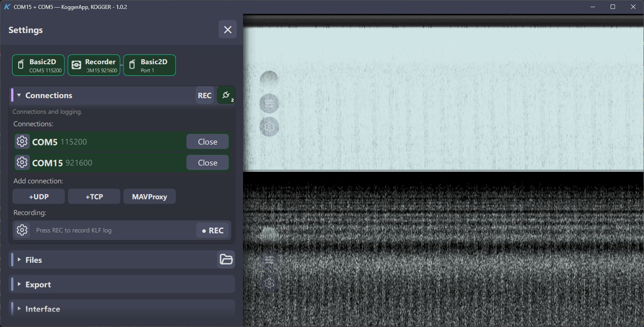Open the folder icon in Files

click(x=226, y=259)
